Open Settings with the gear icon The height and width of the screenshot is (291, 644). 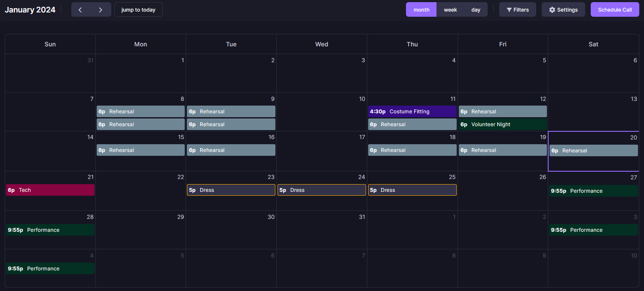click(563, 9)
